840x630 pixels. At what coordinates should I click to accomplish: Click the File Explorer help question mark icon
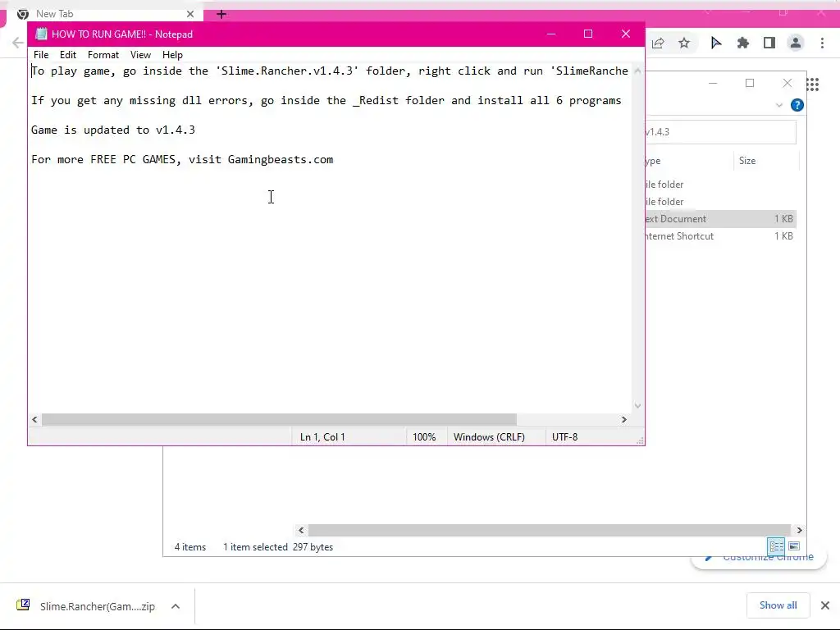pyautogui.click(x=797, y=105)
